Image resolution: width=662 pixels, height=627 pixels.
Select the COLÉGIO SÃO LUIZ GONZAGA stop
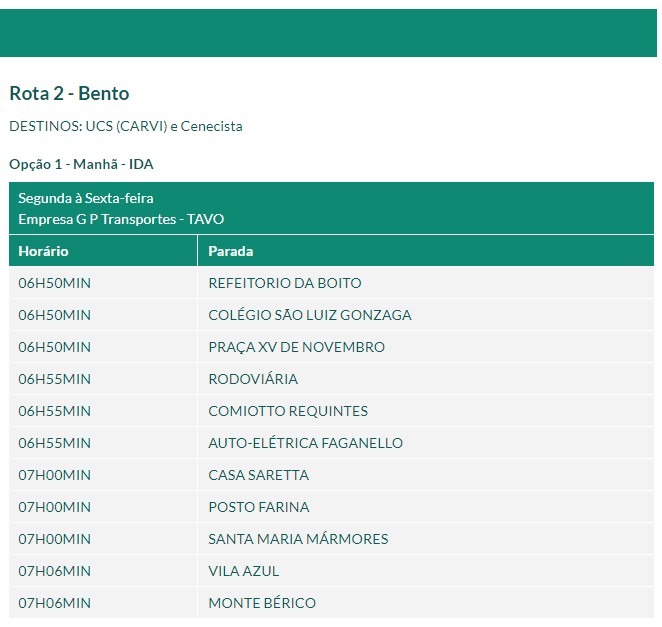coord(310,315)
